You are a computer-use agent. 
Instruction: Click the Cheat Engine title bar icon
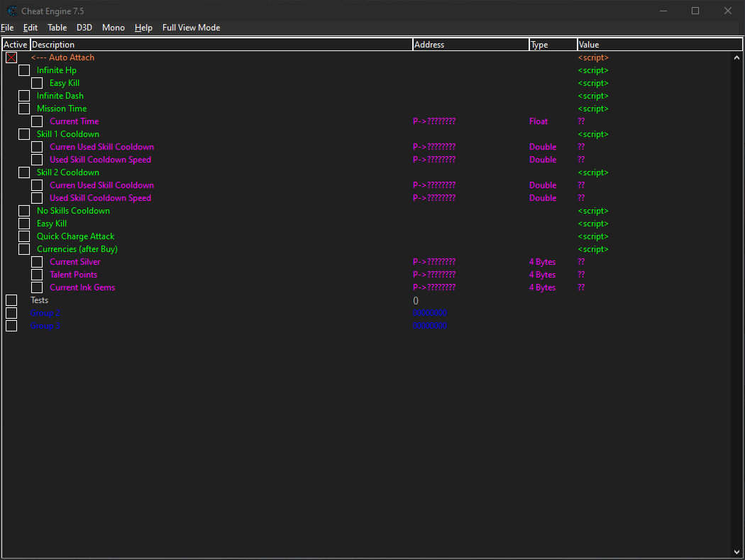click(x=12, y=11)
